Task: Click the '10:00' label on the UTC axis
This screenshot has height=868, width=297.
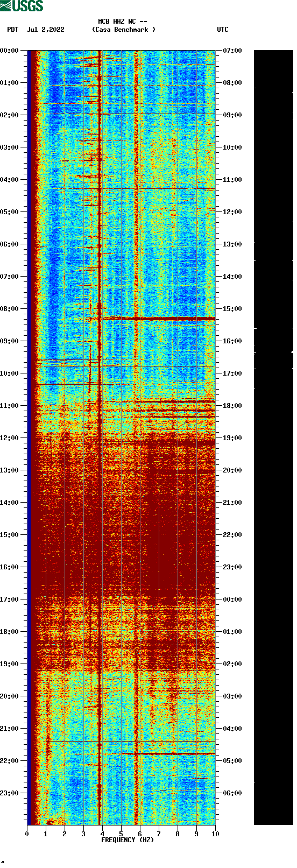Action: point(232,147)
